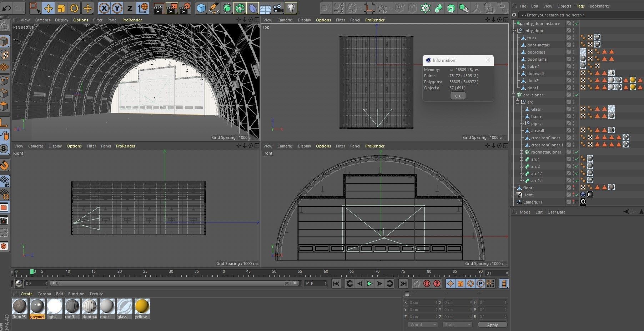Toggle enable checkmark on arc _cloner
Viewport: 644px width, 331px height.
[x=577, y=95]
